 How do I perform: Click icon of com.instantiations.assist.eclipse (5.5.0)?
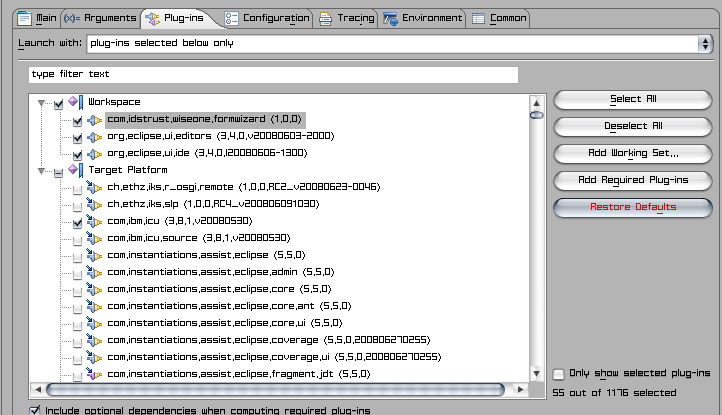click(x=94, y=256)
